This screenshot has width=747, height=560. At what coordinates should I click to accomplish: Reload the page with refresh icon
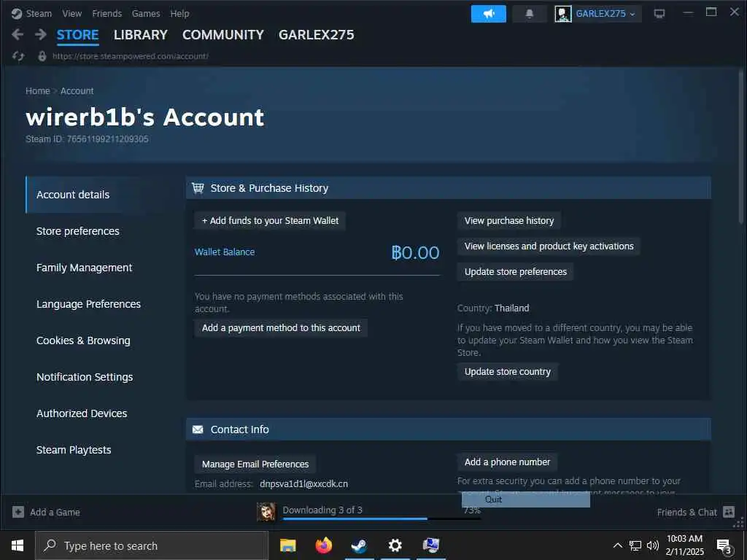pyautogui.click(x=18, y=56)
